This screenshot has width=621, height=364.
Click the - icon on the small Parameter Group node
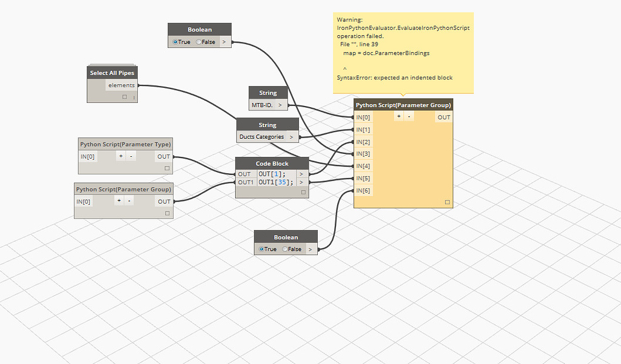click(129, 201)
